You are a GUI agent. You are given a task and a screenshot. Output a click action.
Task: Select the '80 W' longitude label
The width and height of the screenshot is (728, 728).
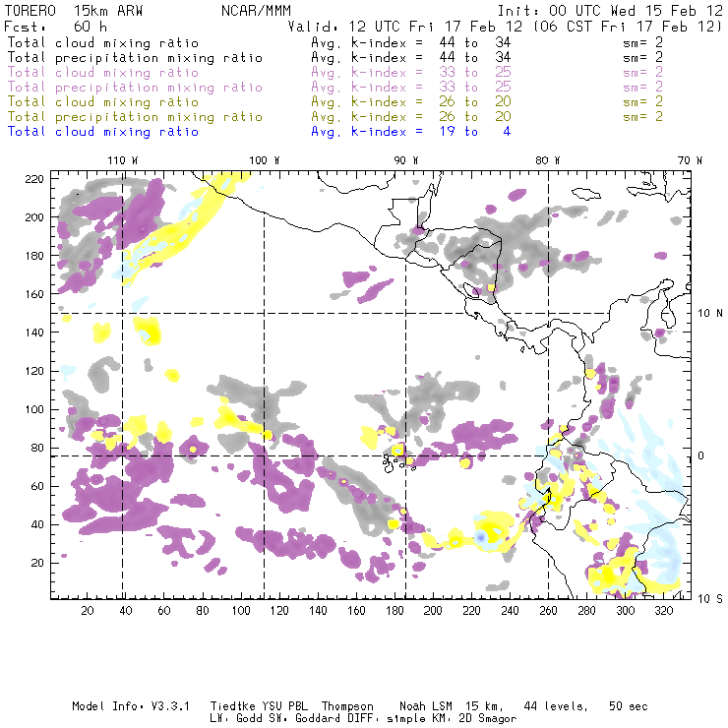tap(548, 160)
